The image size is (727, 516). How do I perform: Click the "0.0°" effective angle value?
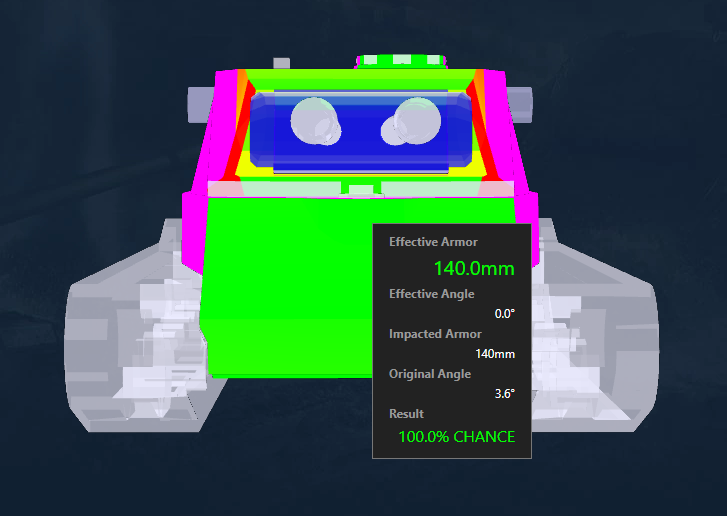point(504,314)
